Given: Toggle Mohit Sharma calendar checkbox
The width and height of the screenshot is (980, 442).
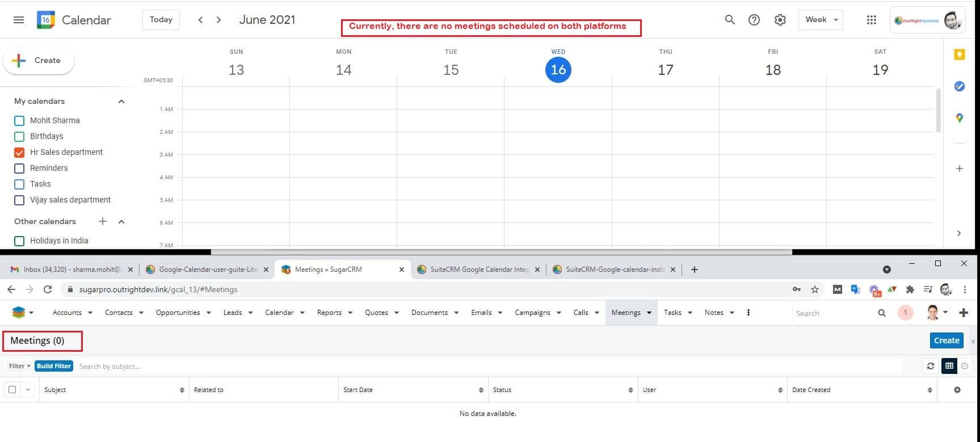Looking at the screenshot, I should pos(19,121).
